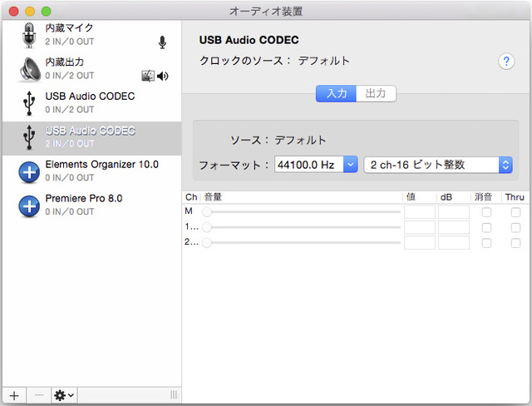Open the gear action menu dropdown
532x406 pixels.
pos(63,395)
